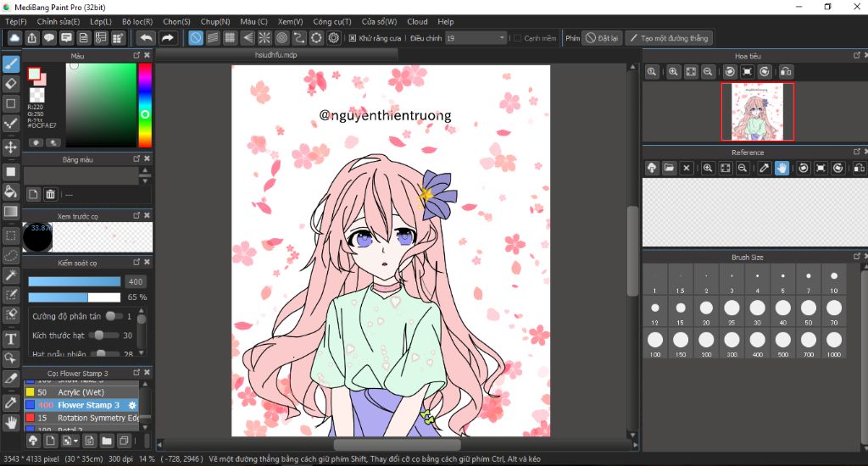This screenshot has width=868, height=466.
Task: Open the Bộ lọc(R) menu
Action: (137, 21)
